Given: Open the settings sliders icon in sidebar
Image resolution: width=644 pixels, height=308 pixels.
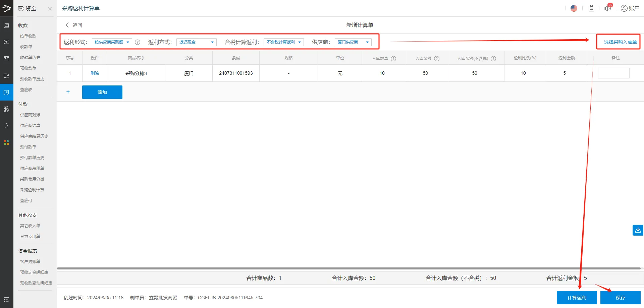Looking at the screenshot, I should [x=6, y=126].
